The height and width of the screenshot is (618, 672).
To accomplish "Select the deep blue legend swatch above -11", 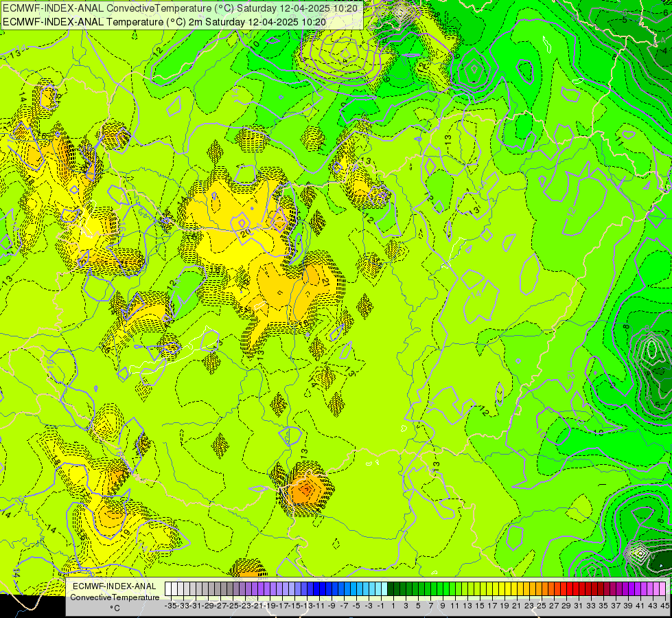I will [316, 588].
